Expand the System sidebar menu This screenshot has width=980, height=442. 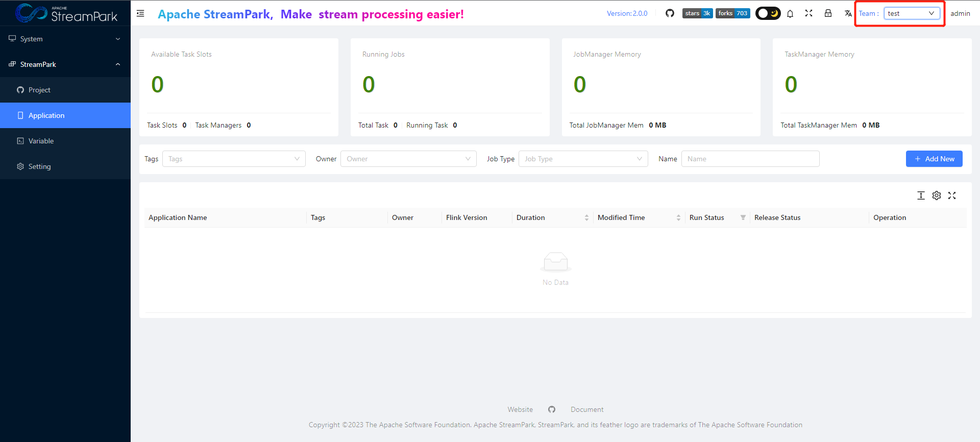[65, 39]
